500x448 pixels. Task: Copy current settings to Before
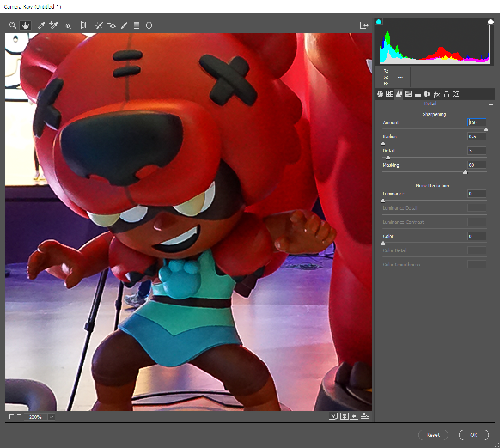[354, 416]
